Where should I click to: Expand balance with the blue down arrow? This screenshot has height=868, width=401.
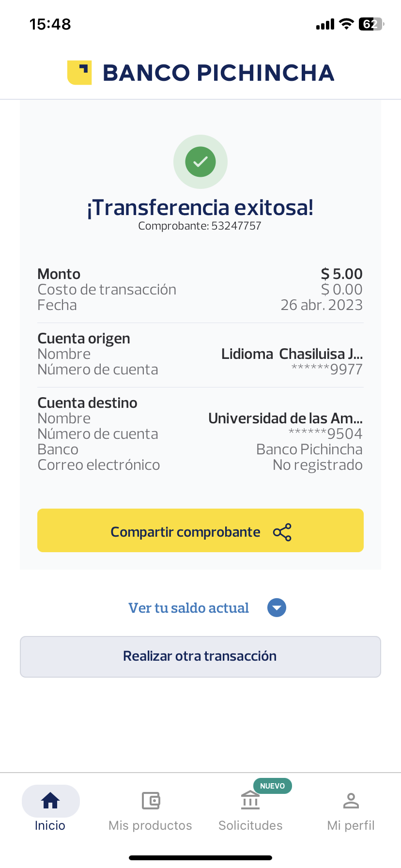(x=277, y=608)
